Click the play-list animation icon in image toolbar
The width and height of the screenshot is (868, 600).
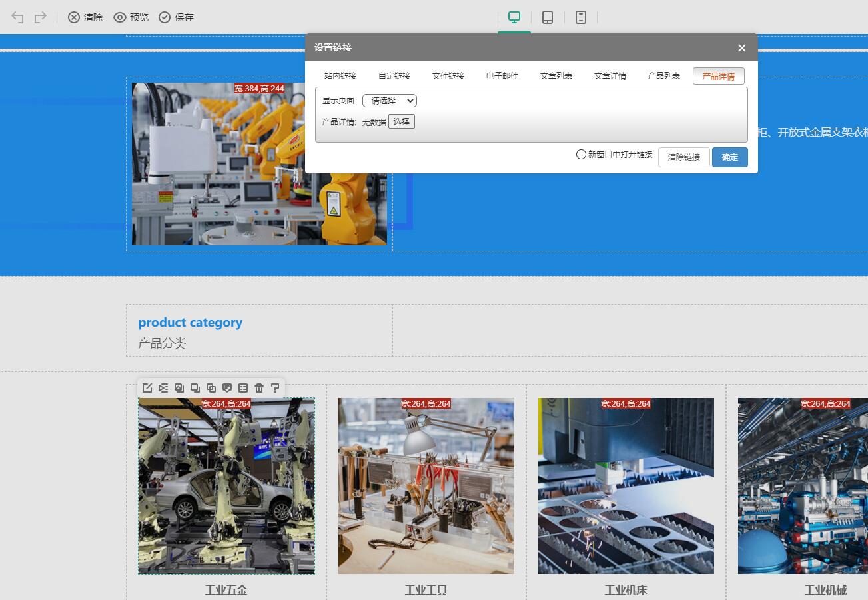[163, 388]
